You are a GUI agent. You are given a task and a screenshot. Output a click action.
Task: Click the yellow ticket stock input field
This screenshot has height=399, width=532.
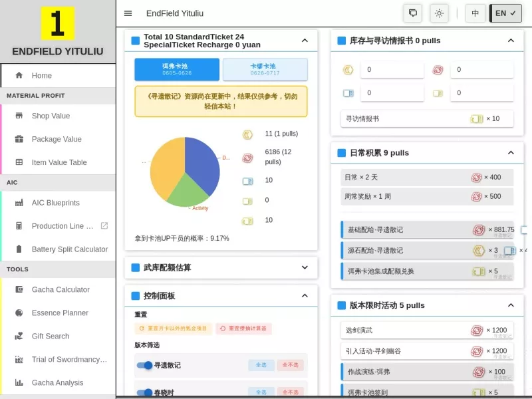point(481,93)
